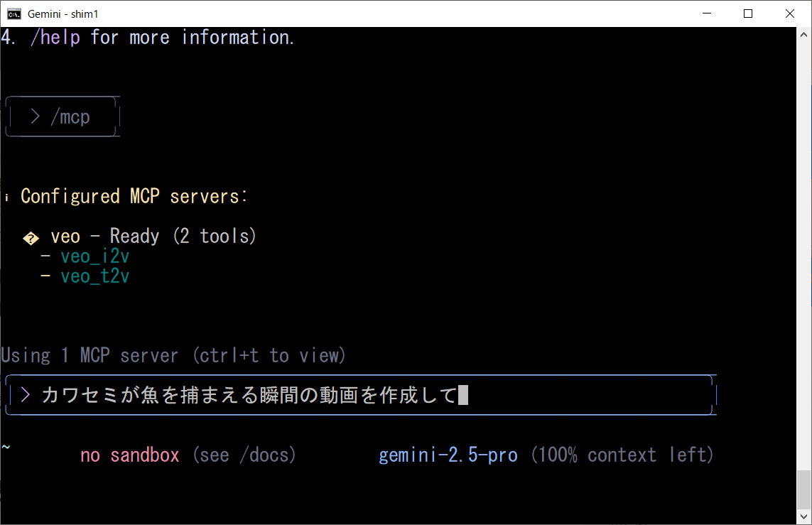
Task: Maximize the Gemini terminal window
Action: click(x=748, y=13)
